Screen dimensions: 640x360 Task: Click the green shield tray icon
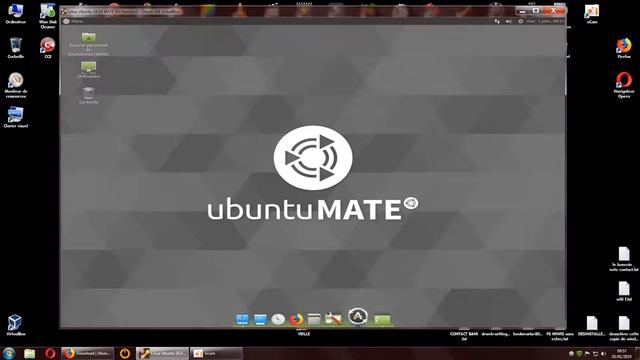point(580,353)
